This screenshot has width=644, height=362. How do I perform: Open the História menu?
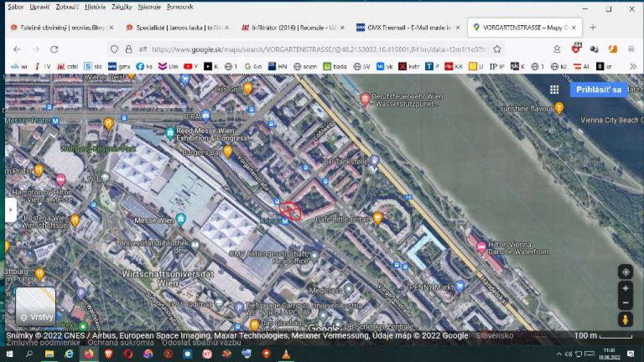pos(95,7)
